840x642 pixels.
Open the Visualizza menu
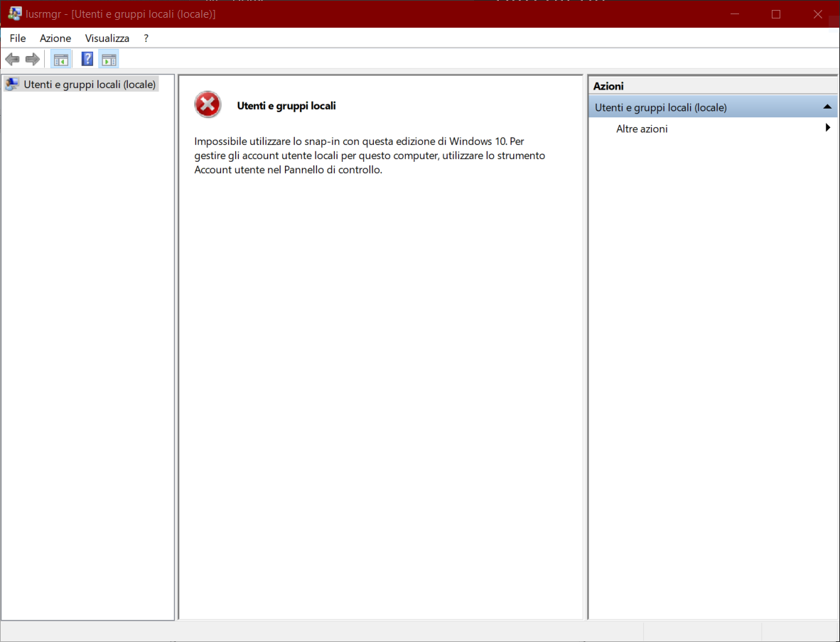[x=107, y=38]
